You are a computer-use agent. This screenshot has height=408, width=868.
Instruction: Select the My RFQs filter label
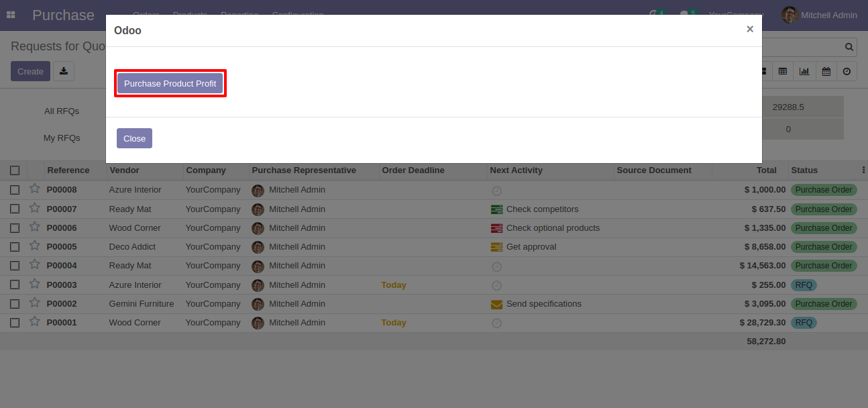(x=62, y=138)
